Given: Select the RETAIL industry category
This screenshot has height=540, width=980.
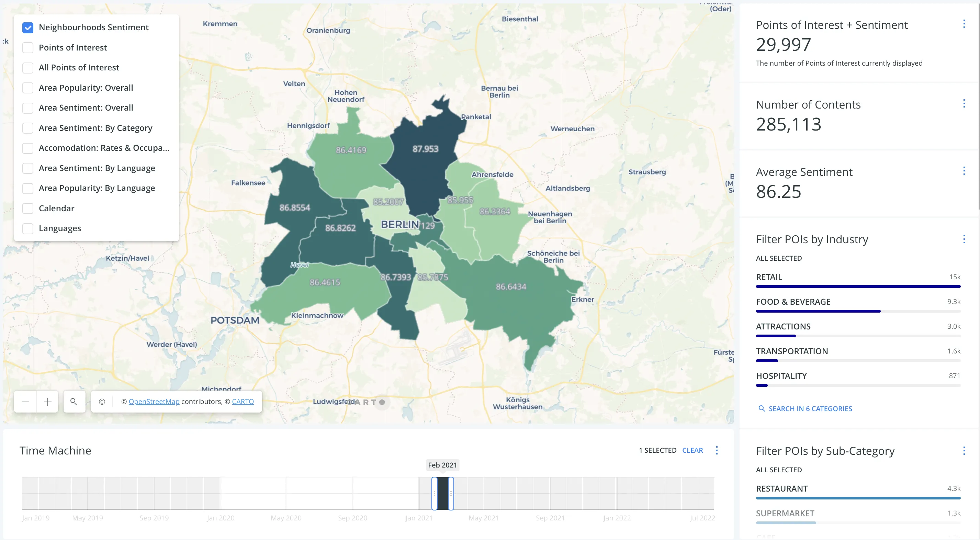Looking at the screenshot, I should pos(769,278).
